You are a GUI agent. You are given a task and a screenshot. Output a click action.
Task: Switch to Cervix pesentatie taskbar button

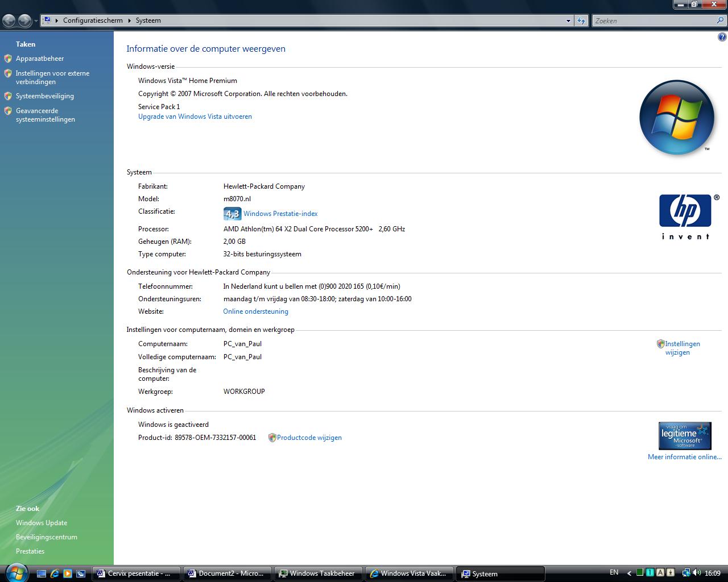click(136, 573)
